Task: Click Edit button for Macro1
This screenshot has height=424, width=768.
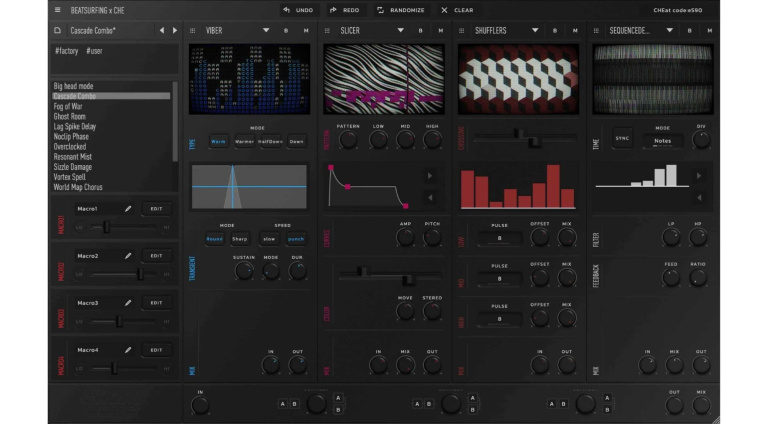Action: (x=156, y=209)
